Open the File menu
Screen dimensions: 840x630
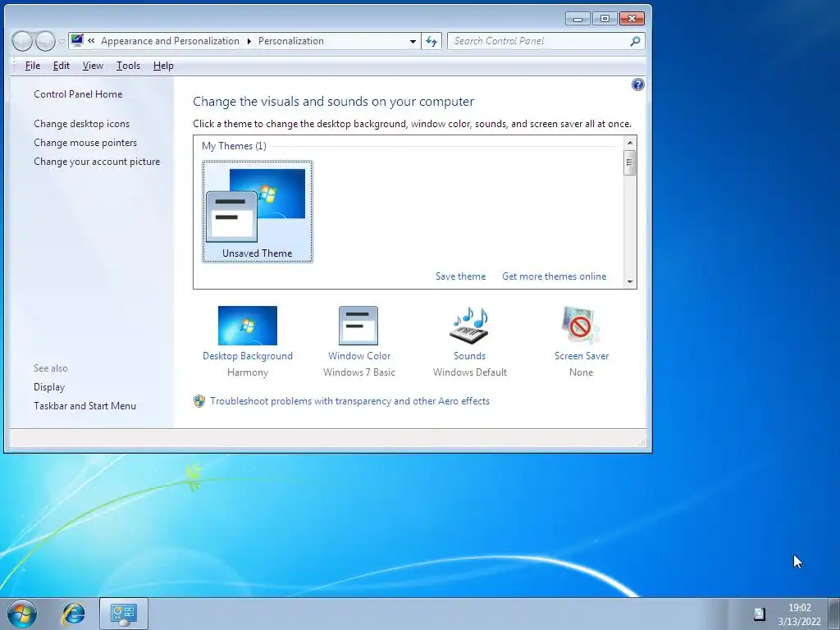click(x=33, y=66)
